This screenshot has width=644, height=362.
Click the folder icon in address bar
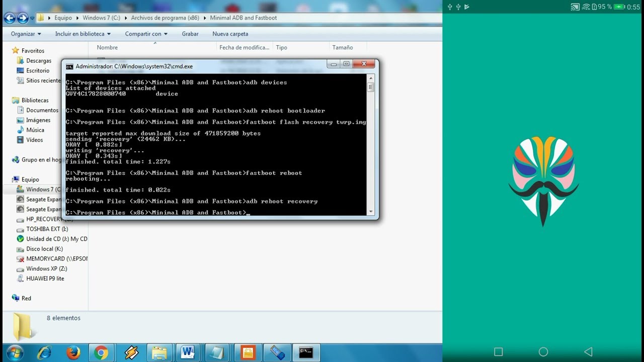point(41,18)
